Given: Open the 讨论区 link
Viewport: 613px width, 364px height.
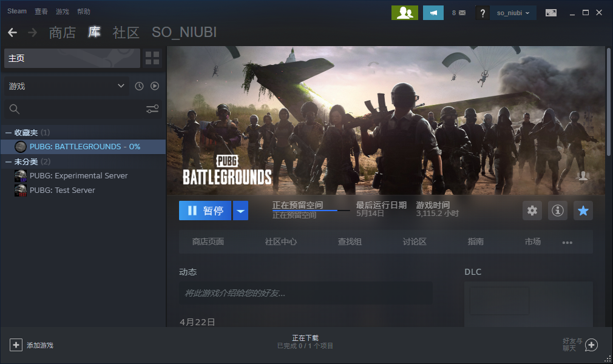Looking at the screenshot, I should [x=415, y=241].
